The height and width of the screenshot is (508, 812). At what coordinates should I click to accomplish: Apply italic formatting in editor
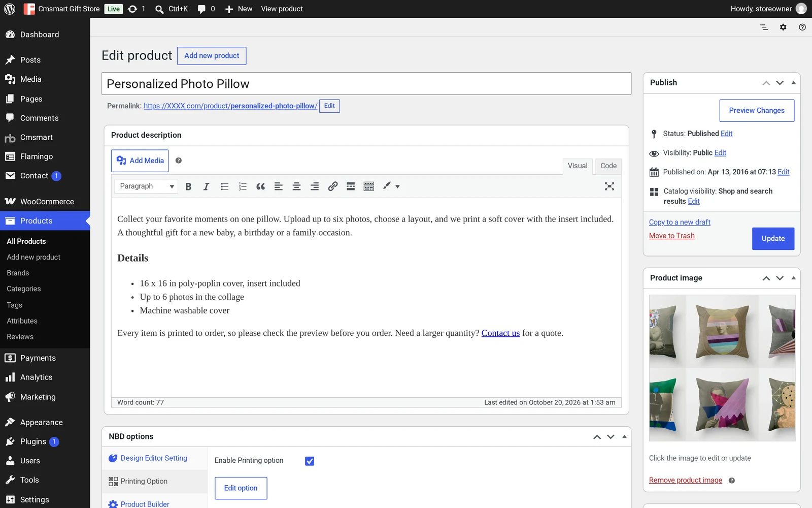click(206, 186)
